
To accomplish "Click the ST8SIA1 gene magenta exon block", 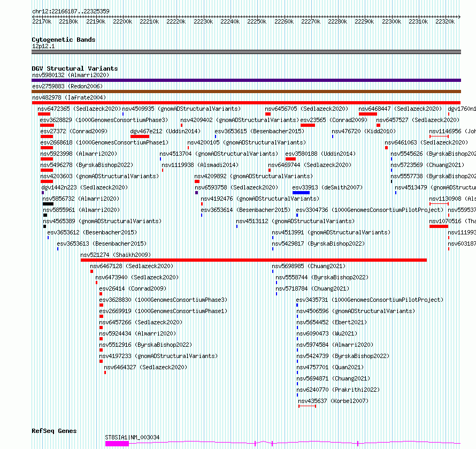I will (117, 444).
